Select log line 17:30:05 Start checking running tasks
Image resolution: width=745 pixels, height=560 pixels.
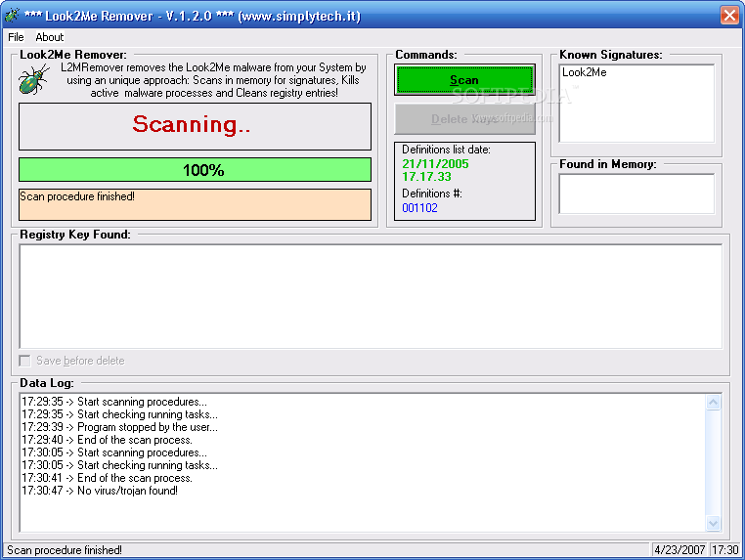pos(119,465)
